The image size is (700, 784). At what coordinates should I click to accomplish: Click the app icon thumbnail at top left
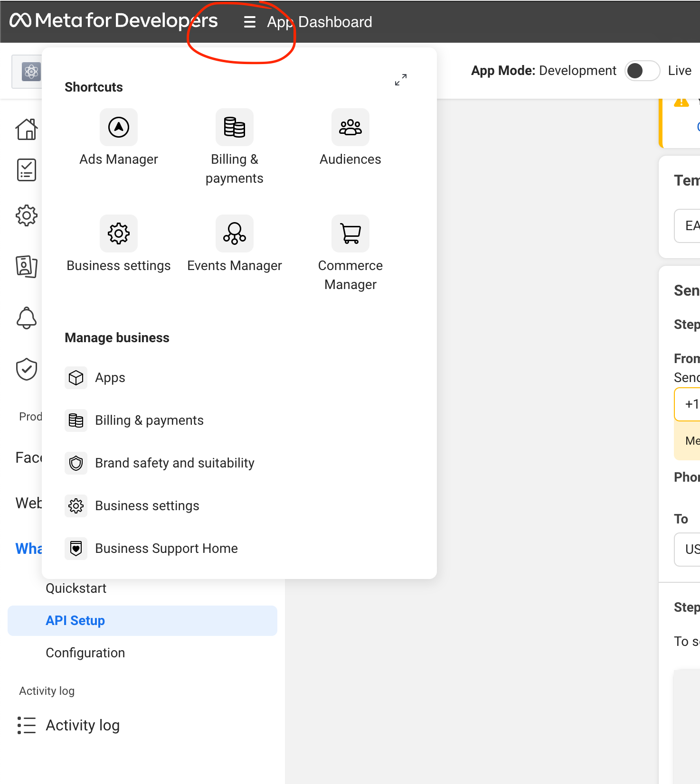31,72
